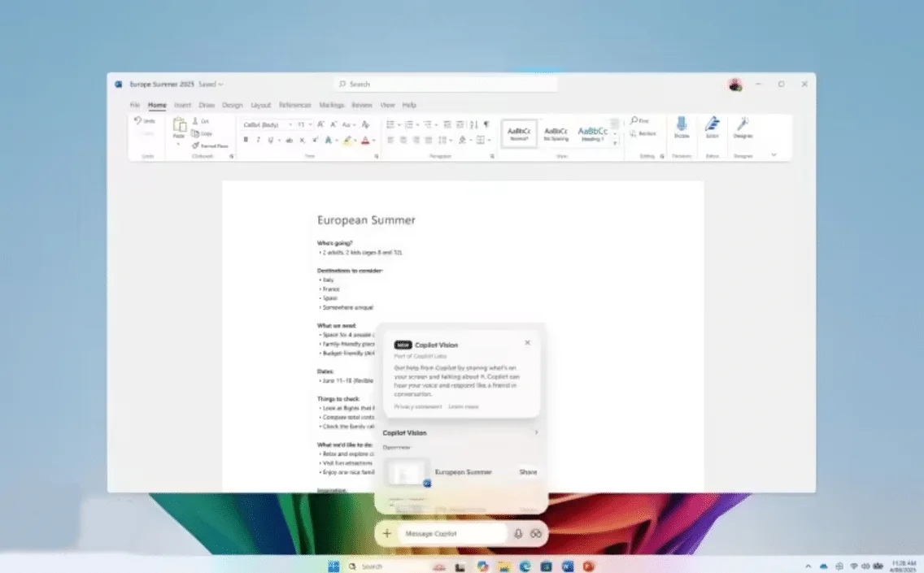Screen dimensions: 924x573
Task: Click Increase Indent icon
Action: pyautogui.click(x=460, y=124)
